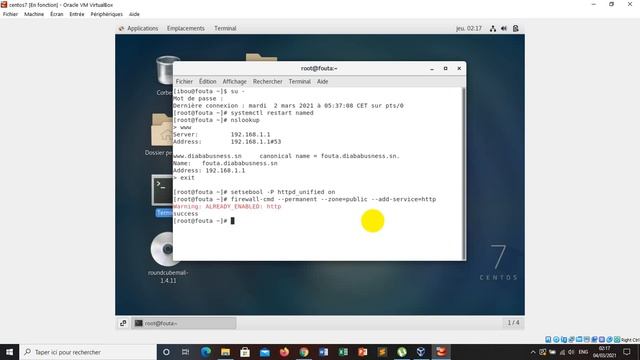Click the volume speaker icon in GNOME top bar
The height and width of the screenshot is (360, 640).
click(504, 28)
